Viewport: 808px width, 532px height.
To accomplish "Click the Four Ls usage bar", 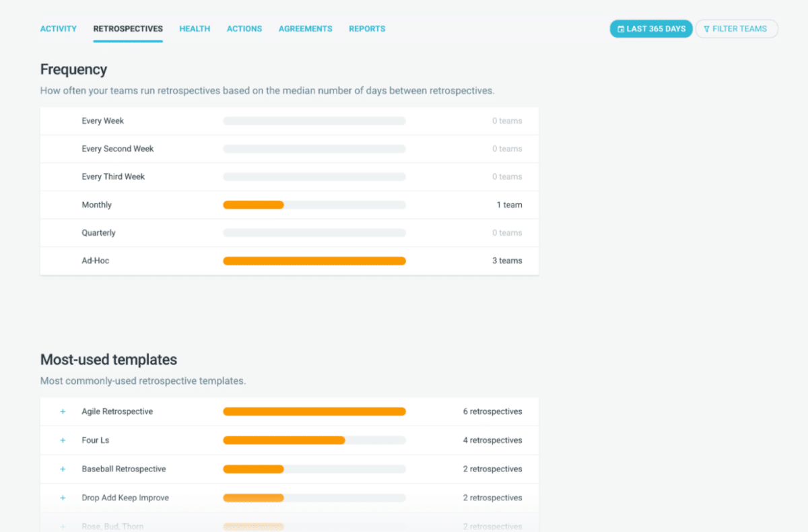I will tap(314, 440).
